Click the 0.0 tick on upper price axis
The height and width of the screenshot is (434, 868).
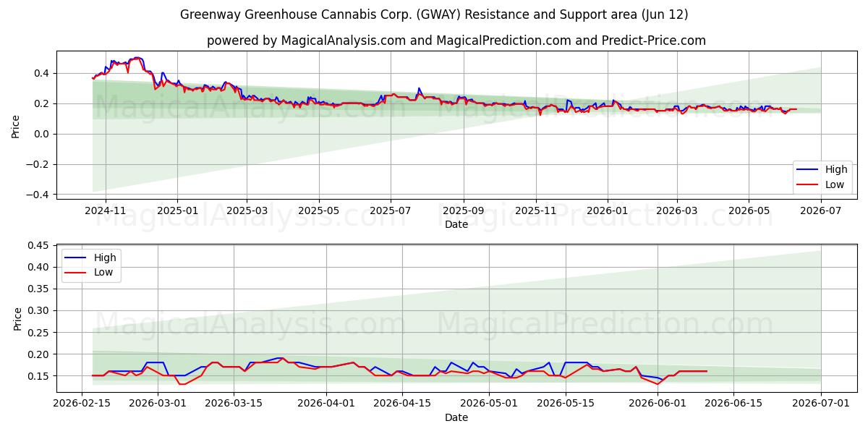tap(41, 134)
